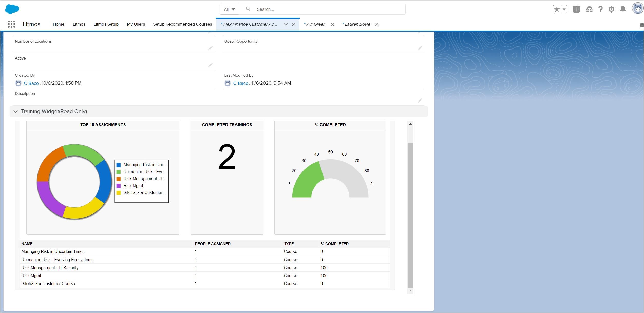Close the Lauren Boyle tab
Viewport: 644px width, 313px height.
coord(377,24)
